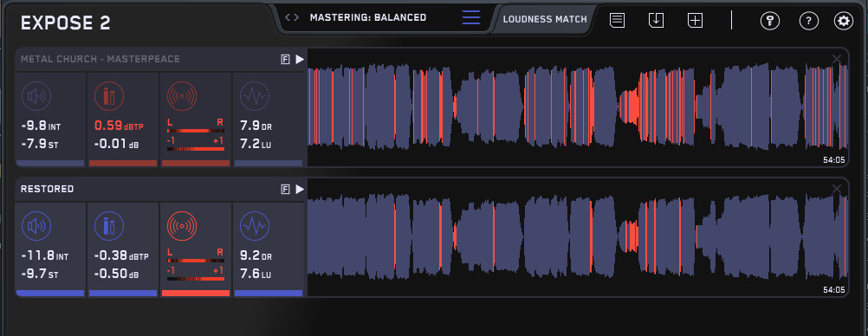
Task: Play the Restored track
Action: point(300,190)
